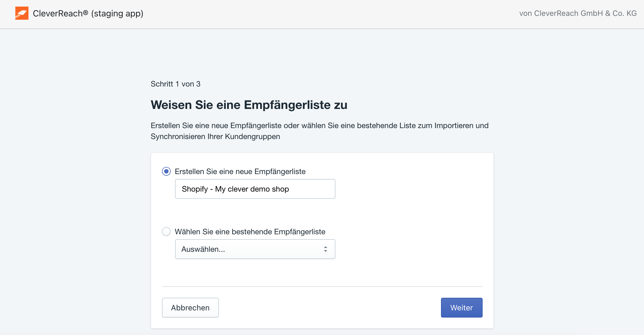Click the word 'Shopify' inside the text field
The height and width of the screenshot is (335, 644).
tap(195, 189)
